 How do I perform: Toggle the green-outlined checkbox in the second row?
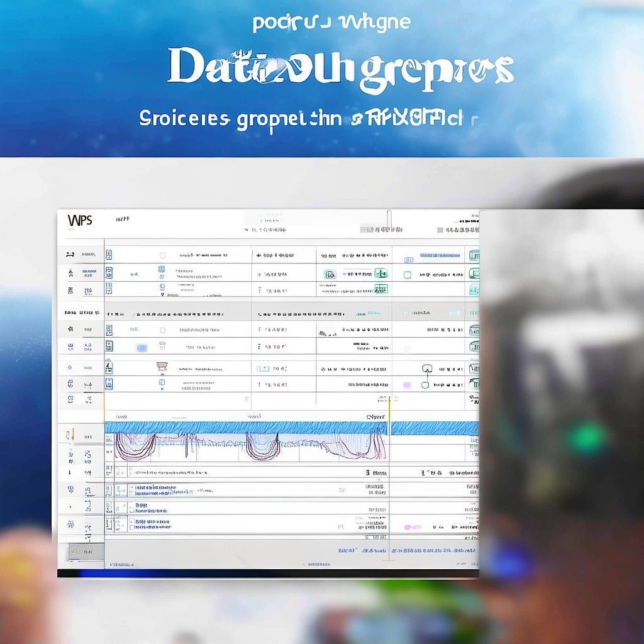[x=407, y=275]
